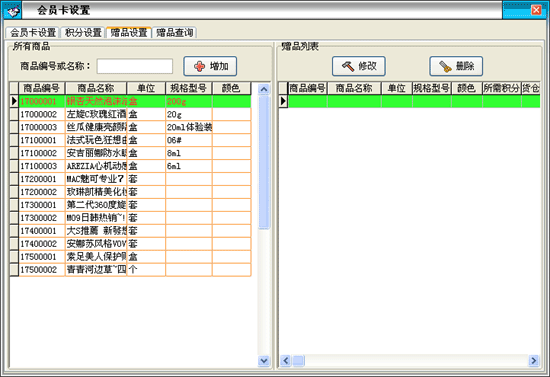The height and width of the screenshot is (377, 550).
Task: Switch to the 会员卡设置 tab
Action: [33, 33]
